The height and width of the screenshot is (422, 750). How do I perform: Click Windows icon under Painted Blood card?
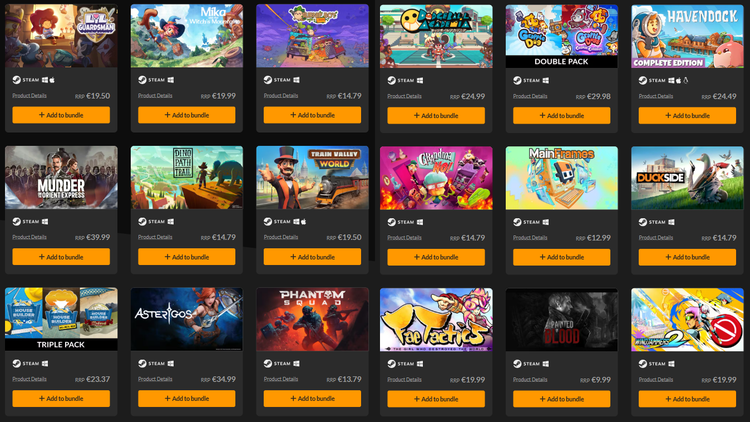pyautogui.click(x=546, y=364)
